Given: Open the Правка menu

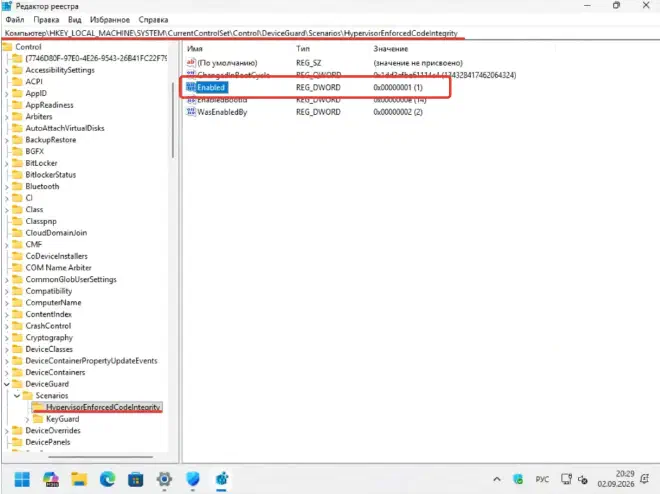Looking at the screenshot, I should (x=46, y=20).
